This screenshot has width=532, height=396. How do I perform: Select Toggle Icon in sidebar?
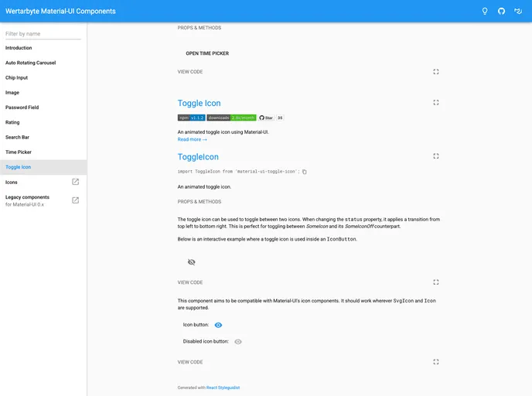point(43,167)
